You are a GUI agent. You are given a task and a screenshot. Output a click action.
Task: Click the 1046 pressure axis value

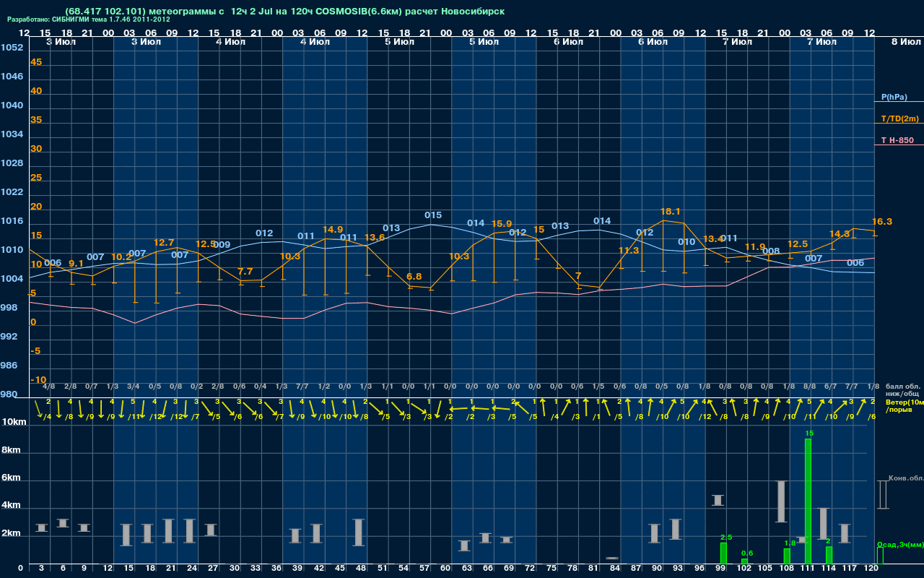[x=12, y=77]
